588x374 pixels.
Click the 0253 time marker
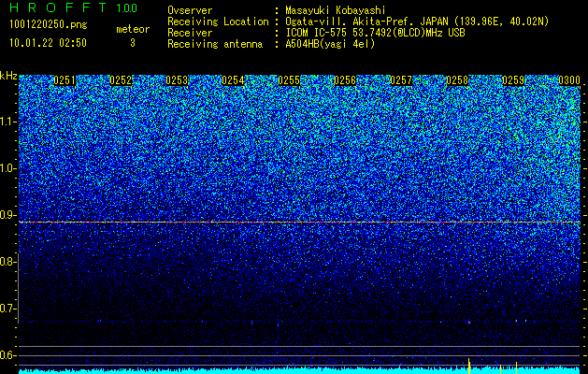tap(177, 80)
